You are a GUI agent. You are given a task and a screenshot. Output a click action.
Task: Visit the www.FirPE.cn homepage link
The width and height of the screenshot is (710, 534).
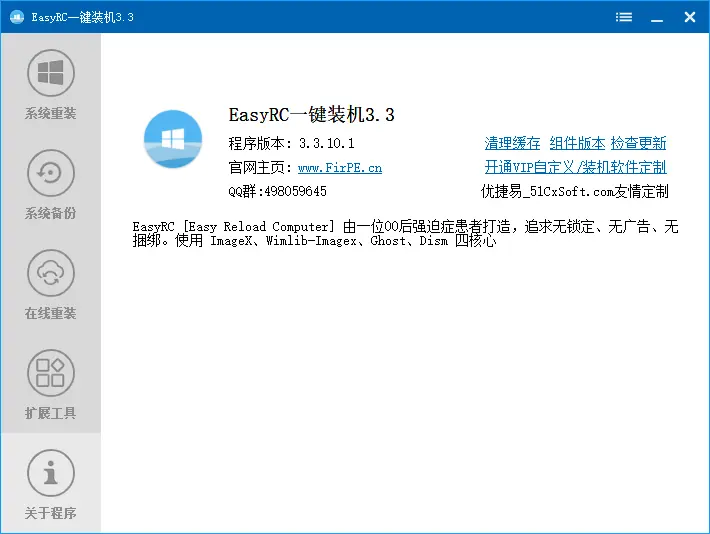click(x=339, y=168)
